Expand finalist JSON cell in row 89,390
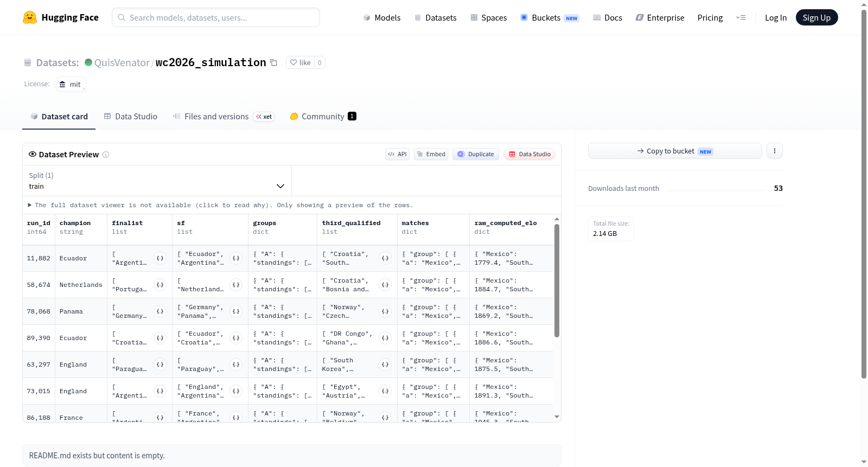This screenshot has height=467, width=868. tap(160, 338)
